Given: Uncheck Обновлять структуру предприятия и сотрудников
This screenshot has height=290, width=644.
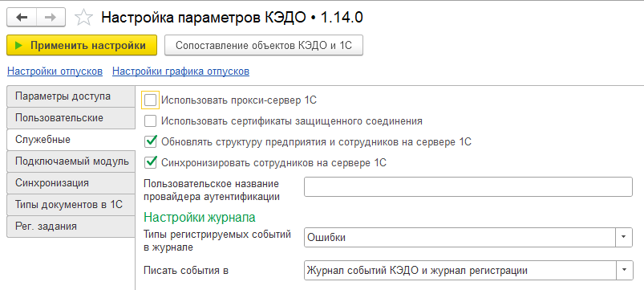Looking at the screenshot, I should click(x=150, y=142).
